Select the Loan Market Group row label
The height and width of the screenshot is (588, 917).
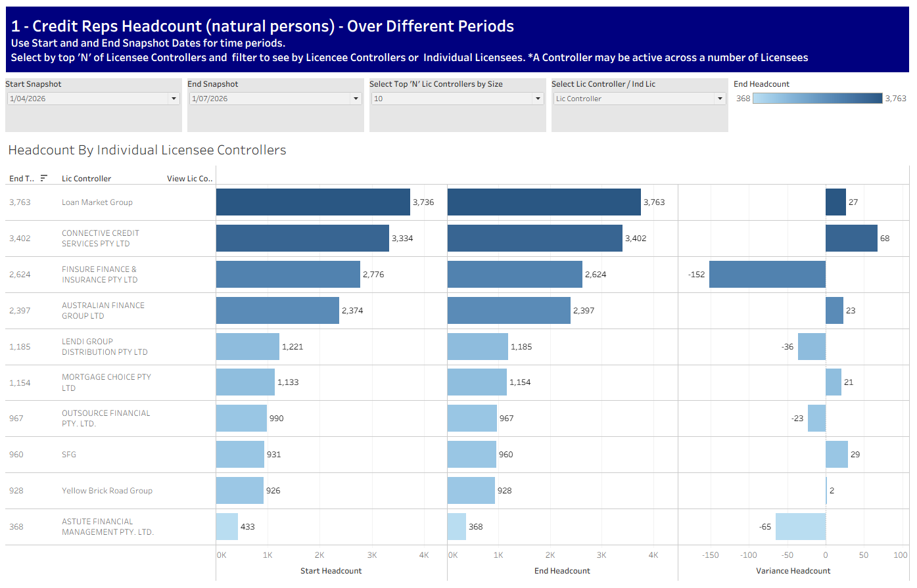[97, 202]
